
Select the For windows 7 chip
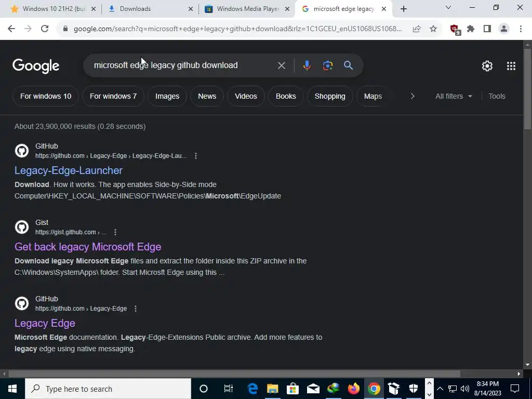[x=113, y=96]
